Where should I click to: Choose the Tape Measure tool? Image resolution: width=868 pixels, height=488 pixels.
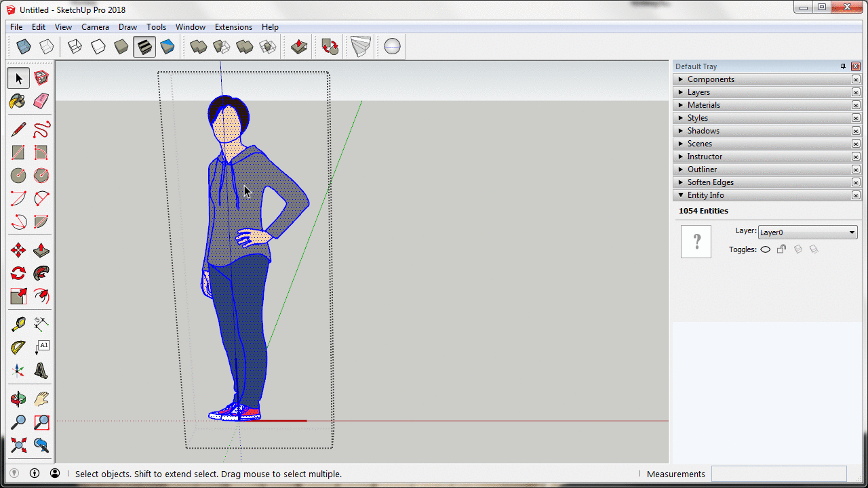18,325
